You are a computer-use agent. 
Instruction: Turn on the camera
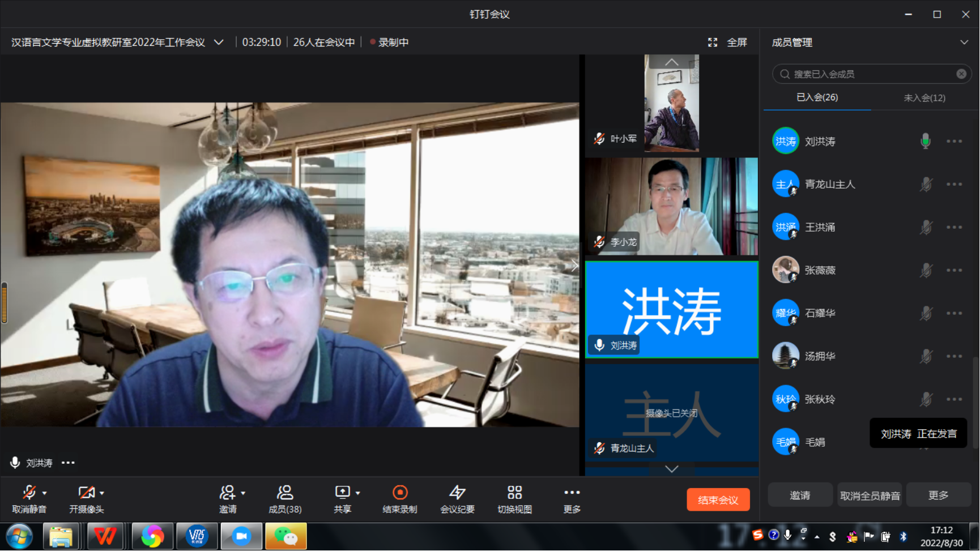86,493
